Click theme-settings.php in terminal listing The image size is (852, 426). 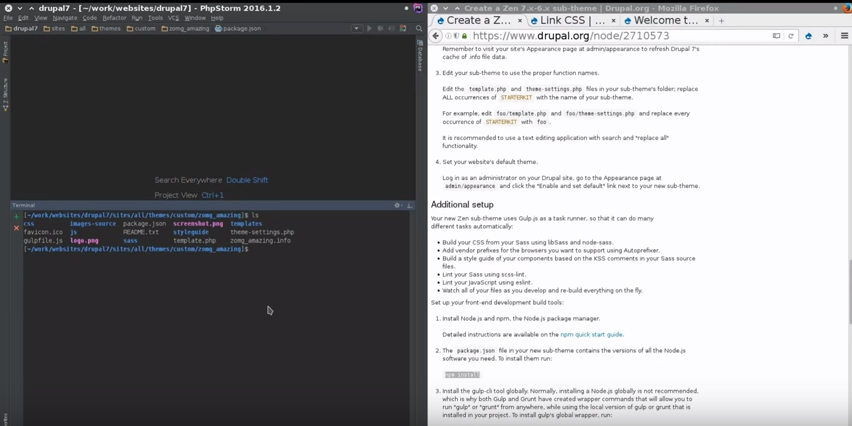coord(262,232)
